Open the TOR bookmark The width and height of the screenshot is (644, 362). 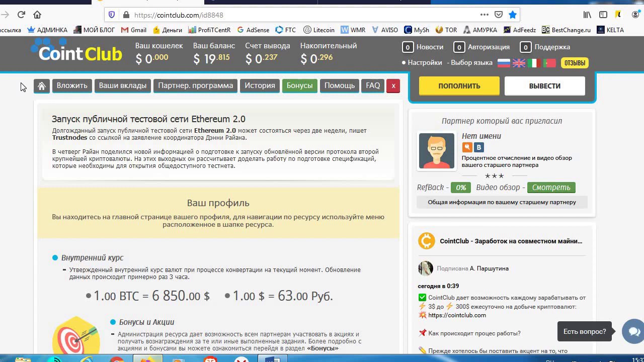(446, 30)
